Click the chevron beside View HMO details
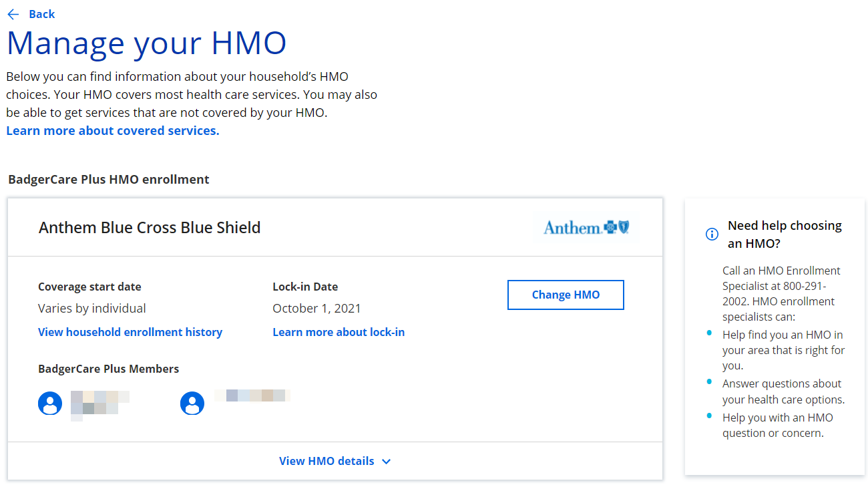This screenshot has width=868, height=485. (386, 462)
